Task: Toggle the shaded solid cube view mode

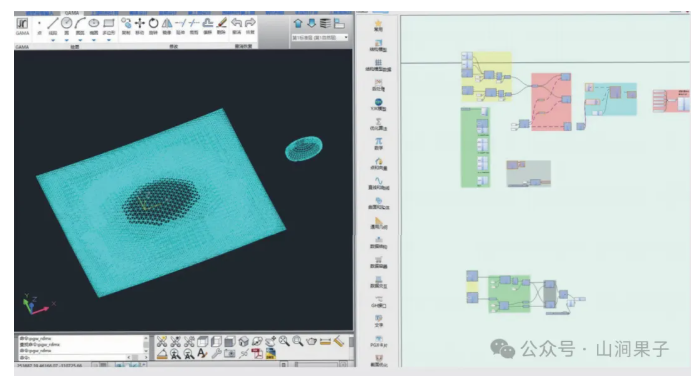Action: [230, 341]
